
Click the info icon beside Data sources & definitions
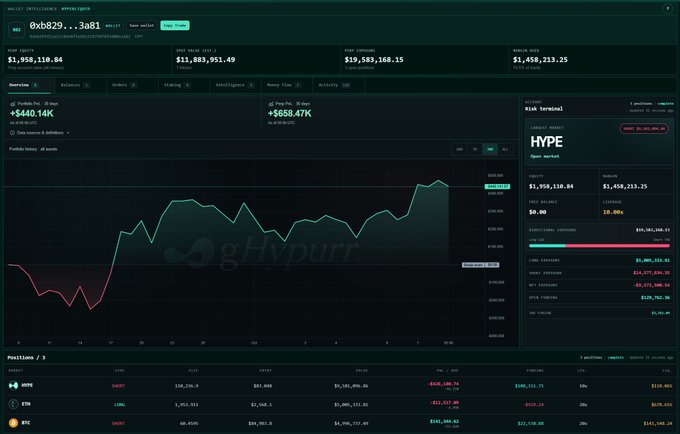click(12, 133)
